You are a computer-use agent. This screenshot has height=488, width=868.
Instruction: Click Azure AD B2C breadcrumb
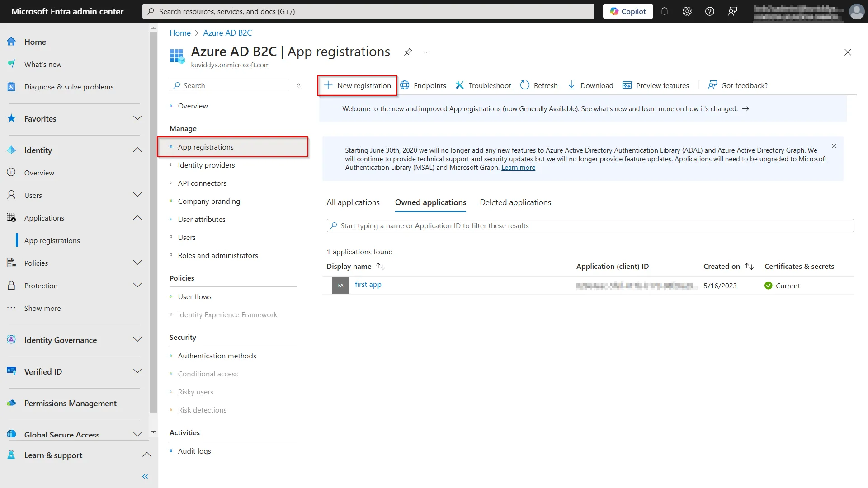click(227, 33)
